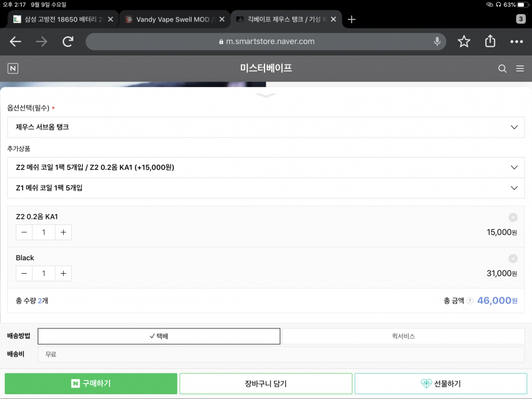The image size is (532, 399).
Task: Search within the 미스터베이프 store
Action: pyautogui.click(x=502, y=69)
